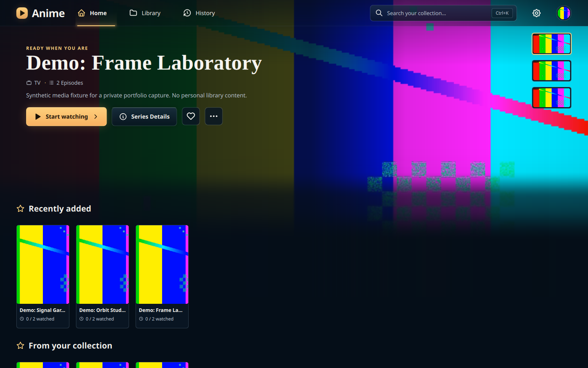
Task: Open the History tab
Action: pos(199,13)
